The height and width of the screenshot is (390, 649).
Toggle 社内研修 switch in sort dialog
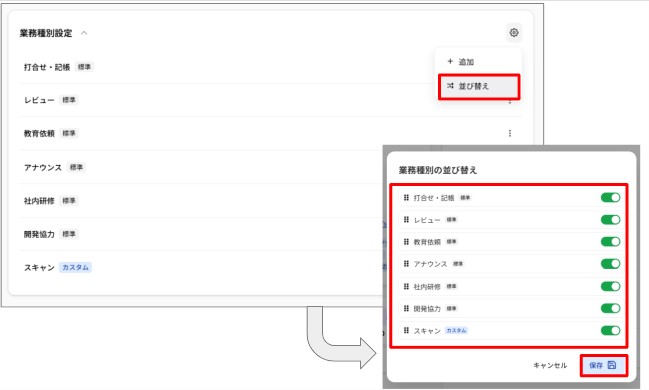(x=610, y=286)
